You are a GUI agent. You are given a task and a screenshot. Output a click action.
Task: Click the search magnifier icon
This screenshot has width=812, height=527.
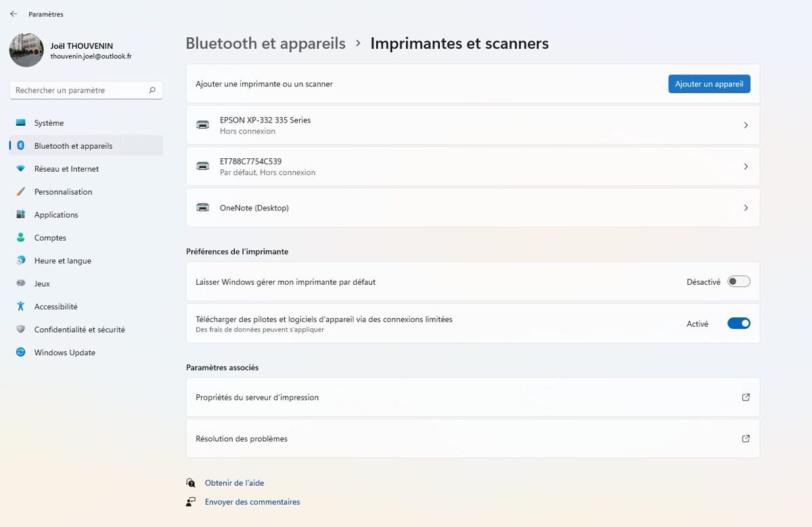click(152, 90)
